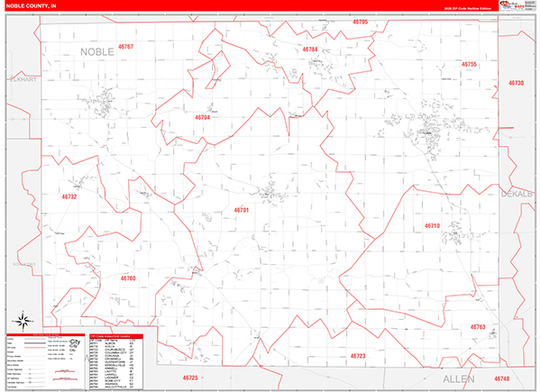The height and width of the screenshot is (392, 541).
Task: Click the large NOBLE county name label
Action: coord(97,51)
